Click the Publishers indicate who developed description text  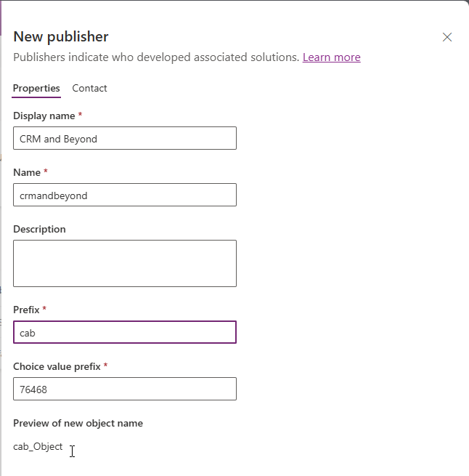tap(156, 57)
